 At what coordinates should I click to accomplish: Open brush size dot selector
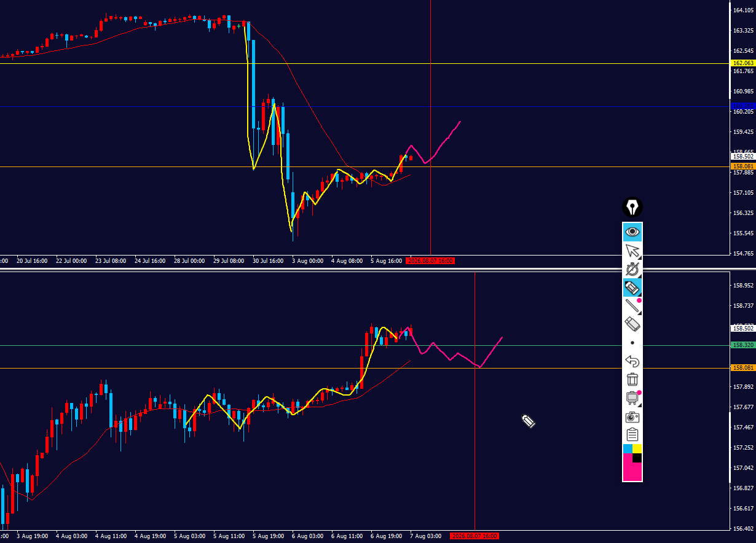(x=632, y=343)
